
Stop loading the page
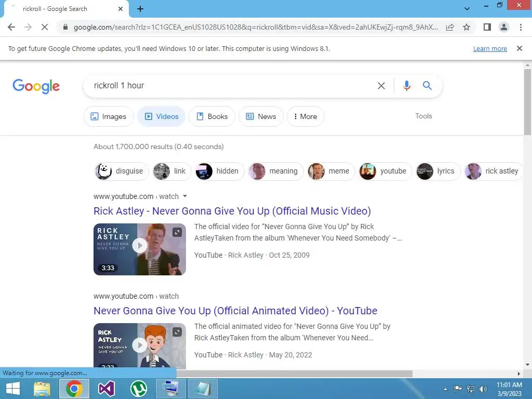[45, 27]
